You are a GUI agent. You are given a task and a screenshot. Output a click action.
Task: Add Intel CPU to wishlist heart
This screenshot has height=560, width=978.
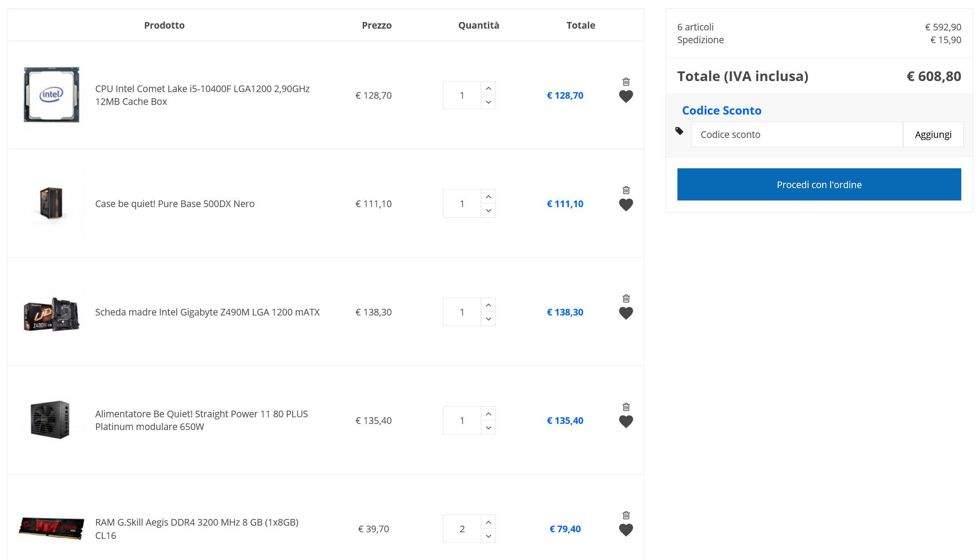click(x=626, y=96)
